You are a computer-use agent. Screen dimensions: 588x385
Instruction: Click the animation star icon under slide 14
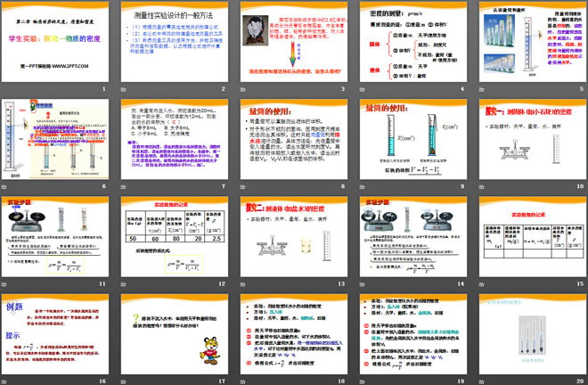click(x=363, y=284)
